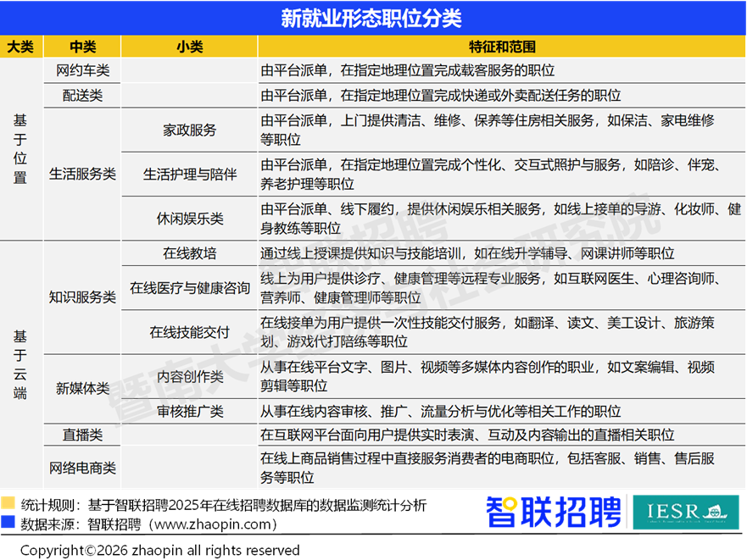This screenshot has height=560, width=747.
Task: Click the 直播类 cell
Action: pyautogui.click(x=82, y=435)
